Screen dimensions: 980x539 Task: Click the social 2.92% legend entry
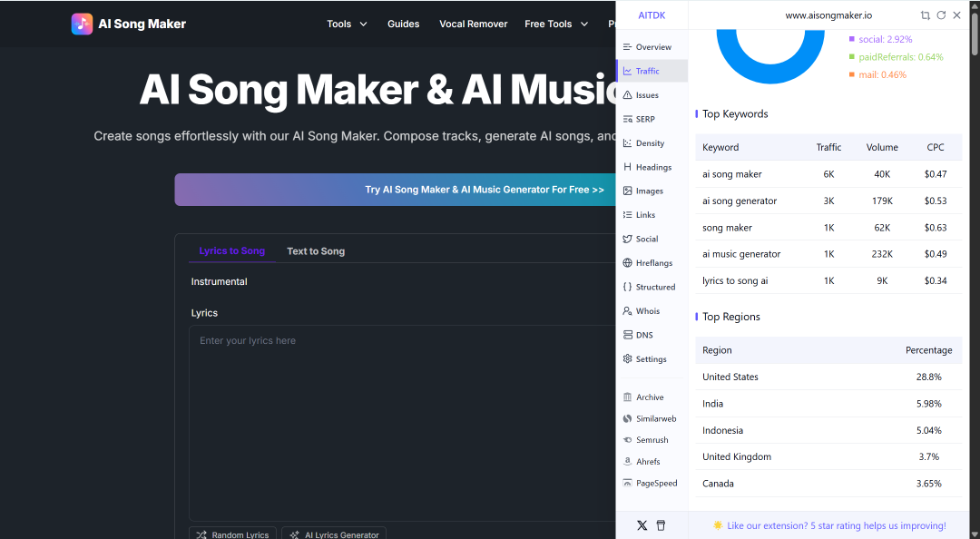click(x=880, y=39)
